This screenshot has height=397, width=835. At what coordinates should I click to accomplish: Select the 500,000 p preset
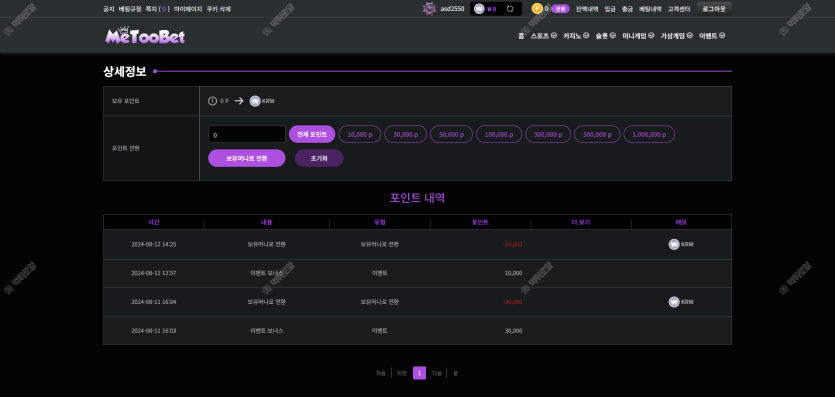pyautogui.click(x=597, y=134)
